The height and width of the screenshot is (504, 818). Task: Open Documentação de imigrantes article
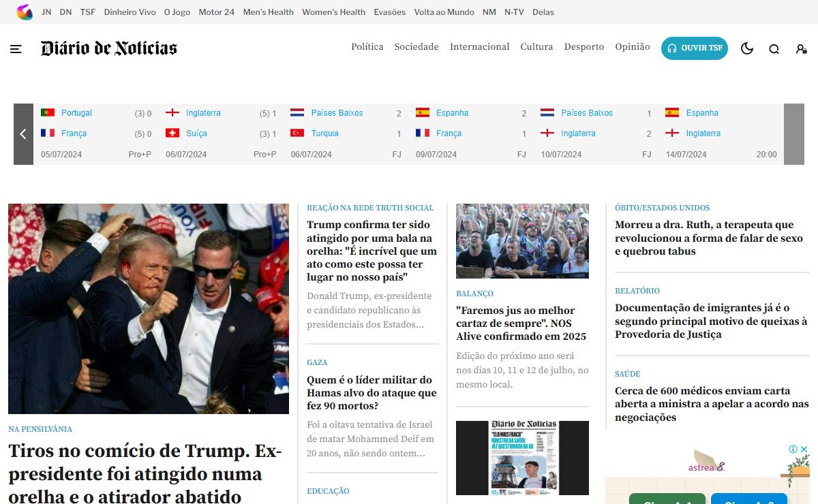click(711, 321)
